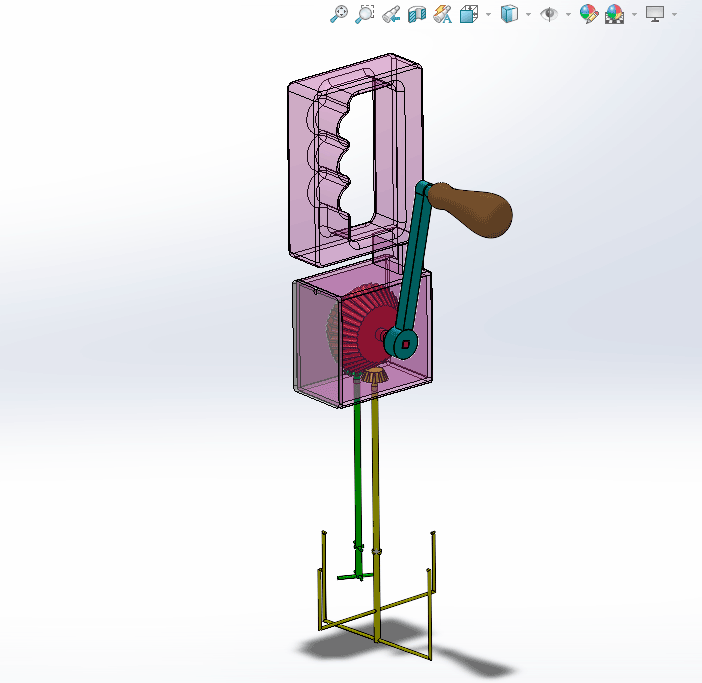702x683 pixels.
Task: Click the Apply Scene icon
Action: 614,14
